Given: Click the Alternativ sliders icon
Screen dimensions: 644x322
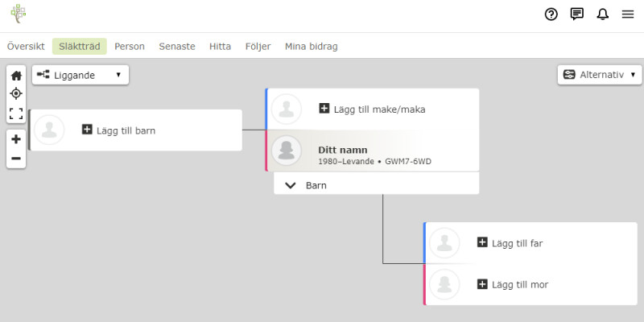Looking at the screenshot, I should [x=569, y=75].
